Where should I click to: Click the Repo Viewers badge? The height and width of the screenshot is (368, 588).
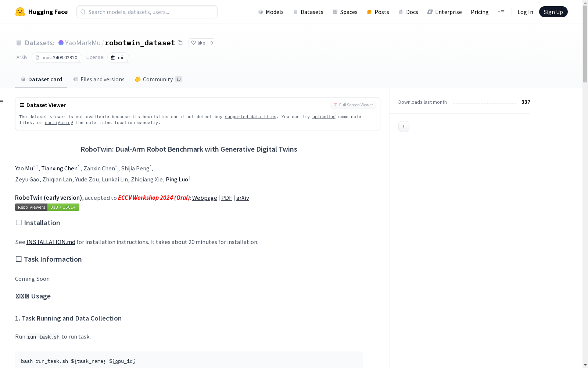coord(47,207)
